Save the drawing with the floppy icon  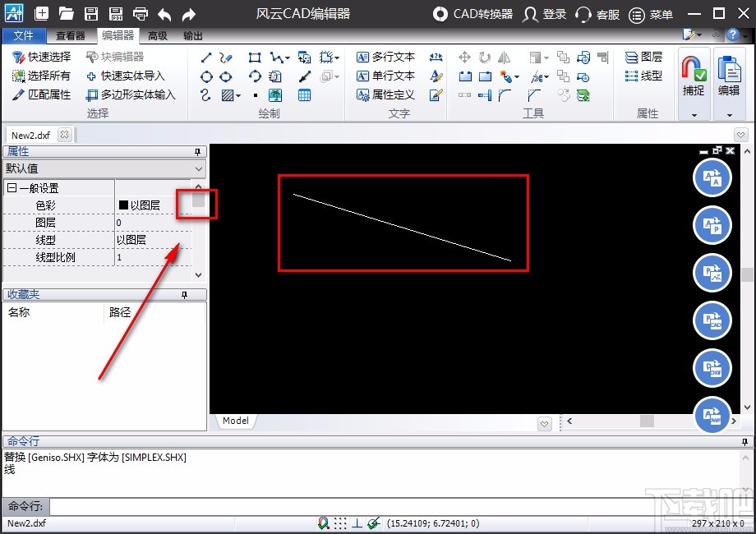coord(91,13)
